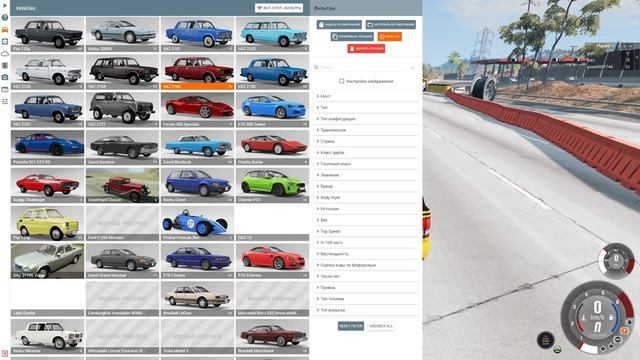Click the play arrow icon in sidebar
Viewport: 640px width, 360px height.
click(5, 5)
